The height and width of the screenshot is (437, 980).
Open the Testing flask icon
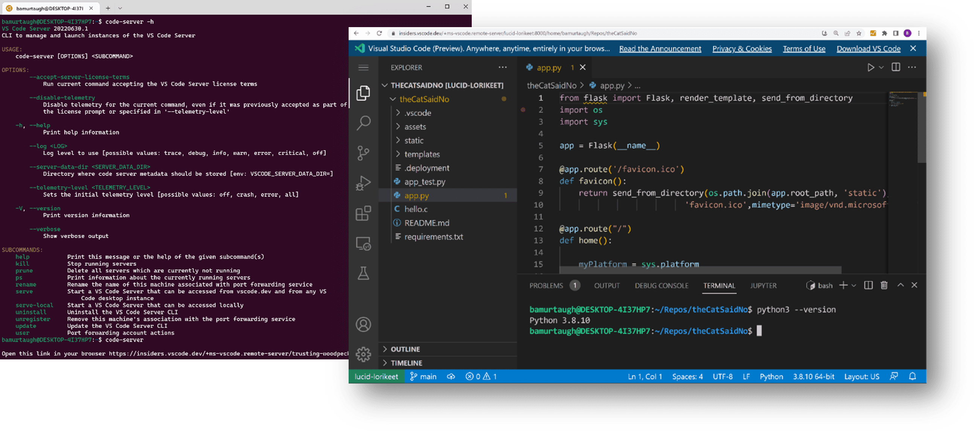(x=363, y=274)
